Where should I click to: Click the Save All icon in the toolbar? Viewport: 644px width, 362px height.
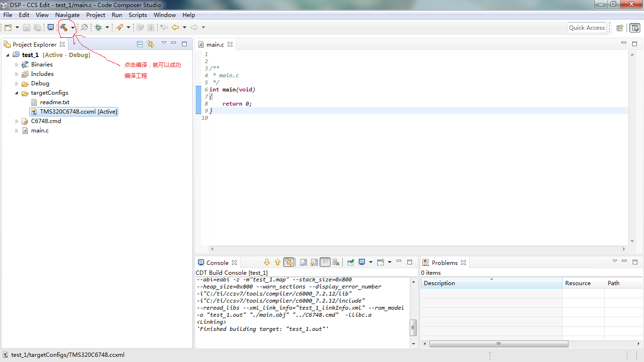[37, 28]
